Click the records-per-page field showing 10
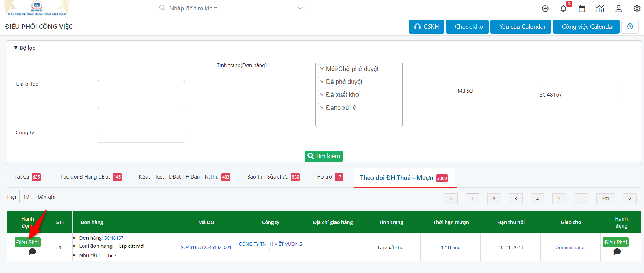This screenshot has height=273, width=644. click(x=28, y=197)
